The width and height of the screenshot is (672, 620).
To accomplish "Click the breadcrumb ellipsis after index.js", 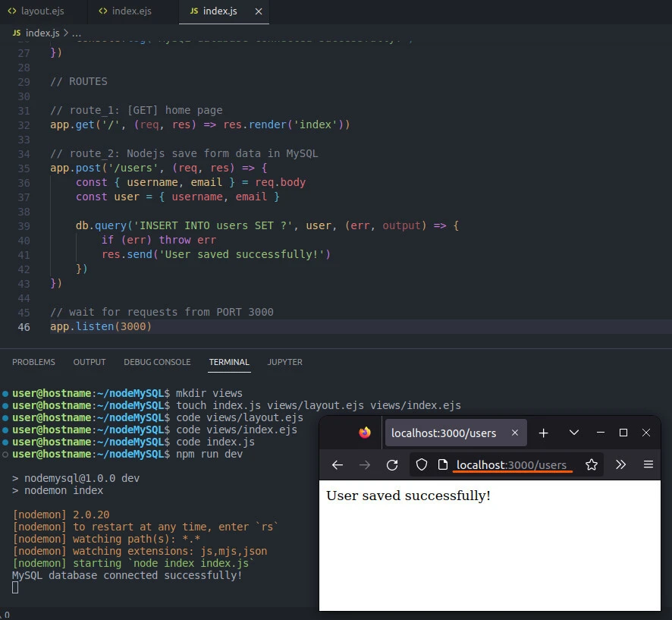I will [x=76, y=33].
